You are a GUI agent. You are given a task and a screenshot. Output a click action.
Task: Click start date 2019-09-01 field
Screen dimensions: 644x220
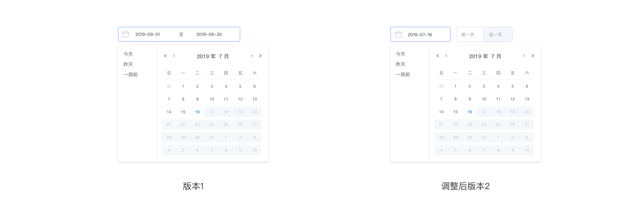(x=148, y=34)
